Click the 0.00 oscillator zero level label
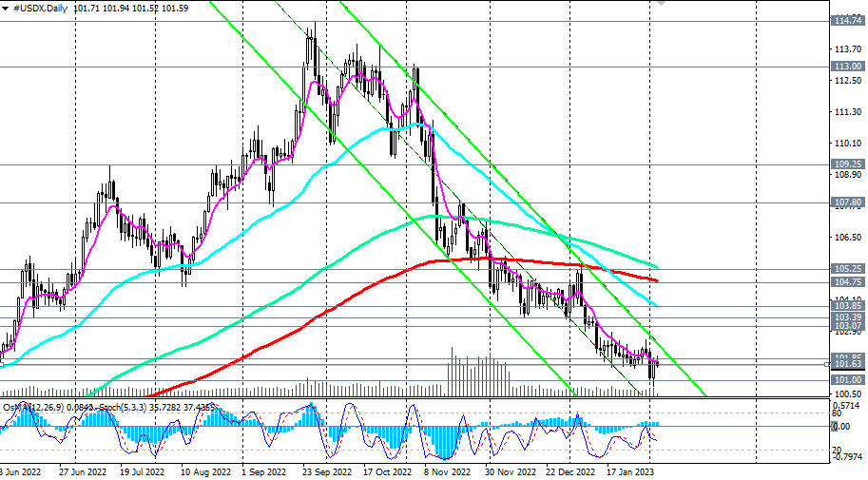Viewport: 868px width, 480px height. coord(841,427)
